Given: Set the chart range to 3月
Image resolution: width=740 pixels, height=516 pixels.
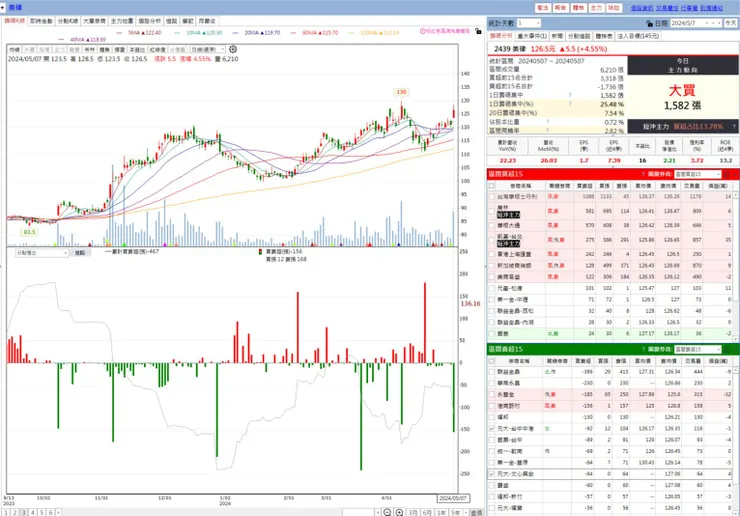Looking at the screenshot, I should [x=413, y=512].
